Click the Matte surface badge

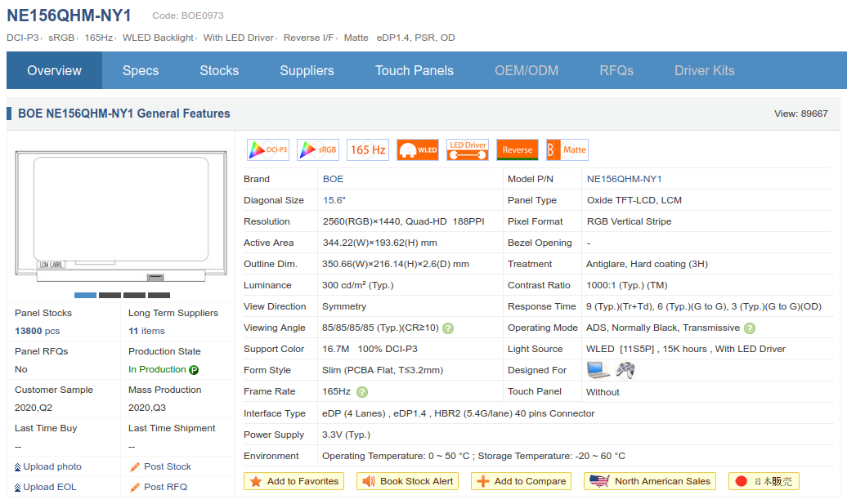[567, 150]
